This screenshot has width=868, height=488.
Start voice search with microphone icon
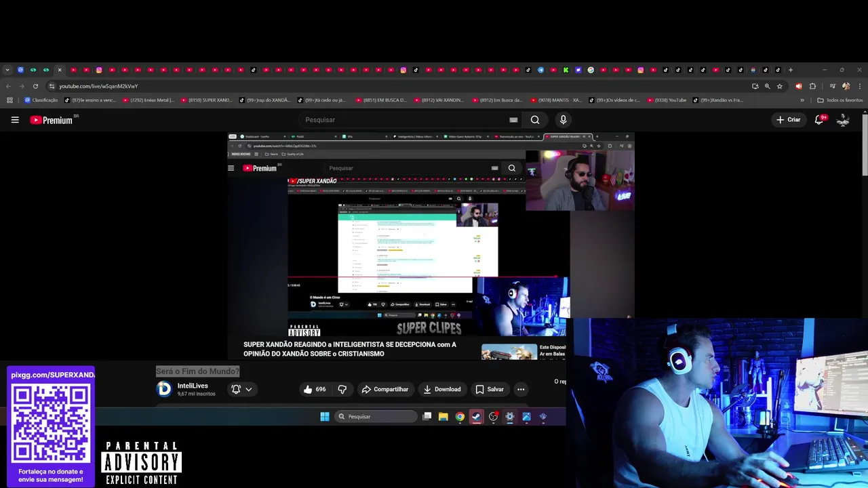click(x=563, y=120)
